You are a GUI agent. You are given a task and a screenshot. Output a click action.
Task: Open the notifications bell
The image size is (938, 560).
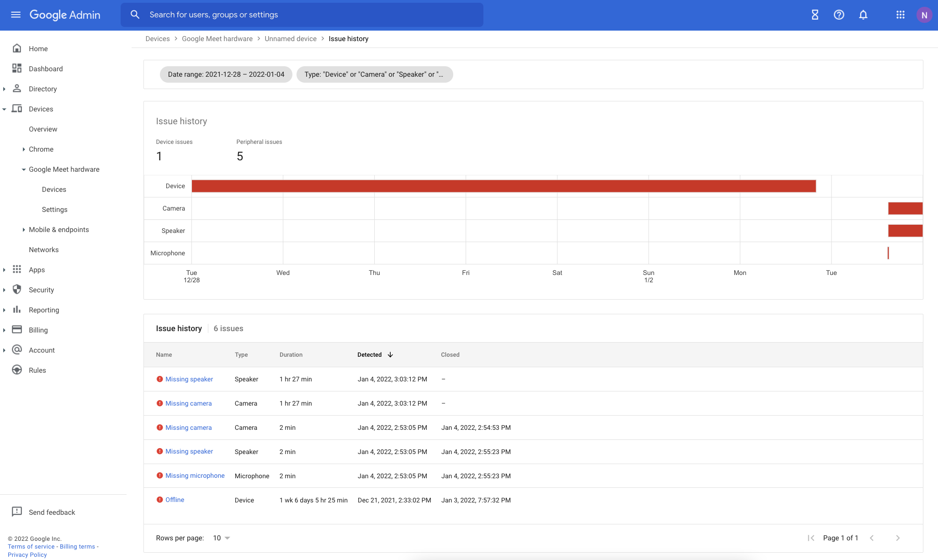coord(863,15)
